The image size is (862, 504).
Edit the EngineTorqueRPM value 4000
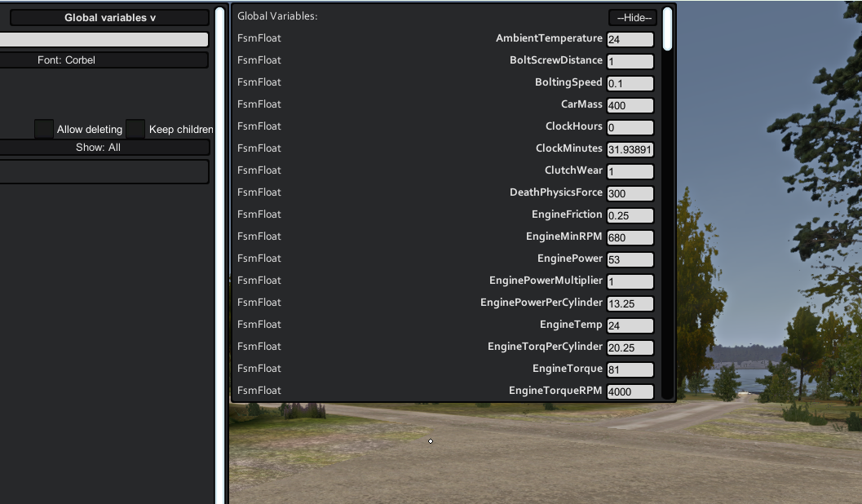[x=630, y=391]
